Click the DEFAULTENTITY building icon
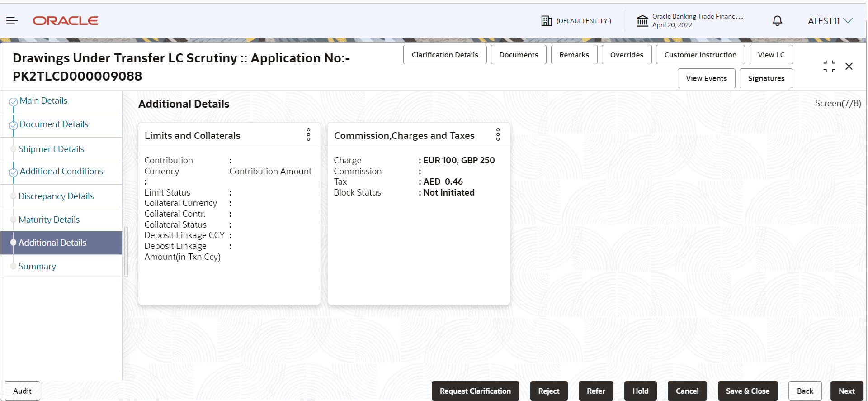 click(547, 21)
